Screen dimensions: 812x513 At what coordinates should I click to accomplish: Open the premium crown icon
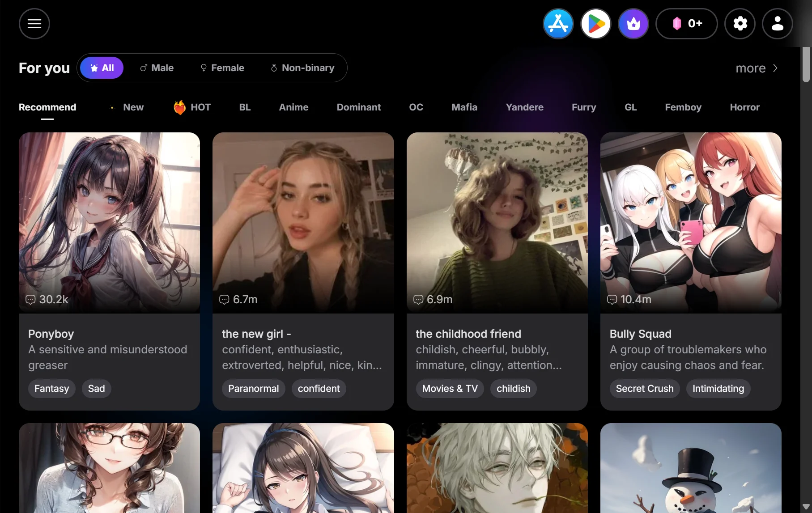(x=633, y=24)
